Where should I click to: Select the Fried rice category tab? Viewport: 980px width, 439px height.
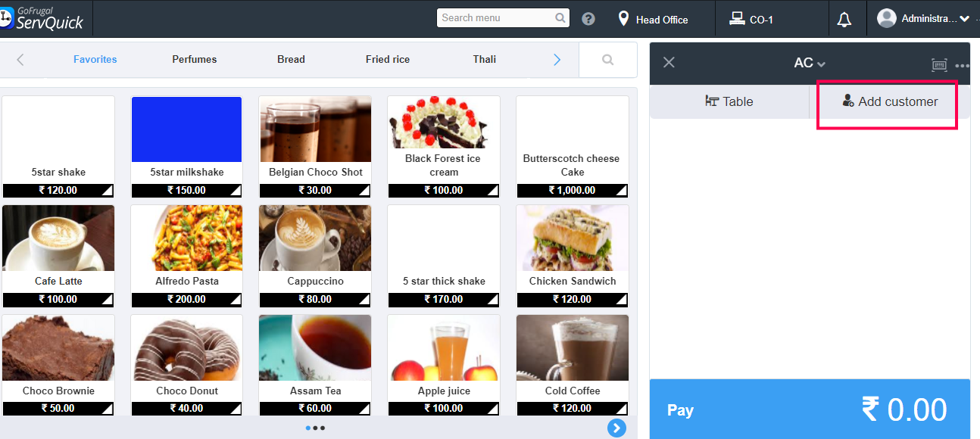tap(388, 59)
